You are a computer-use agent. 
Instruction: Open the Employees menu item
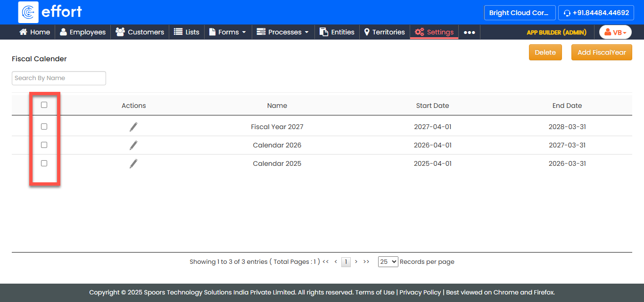click(x=83, y=32)
